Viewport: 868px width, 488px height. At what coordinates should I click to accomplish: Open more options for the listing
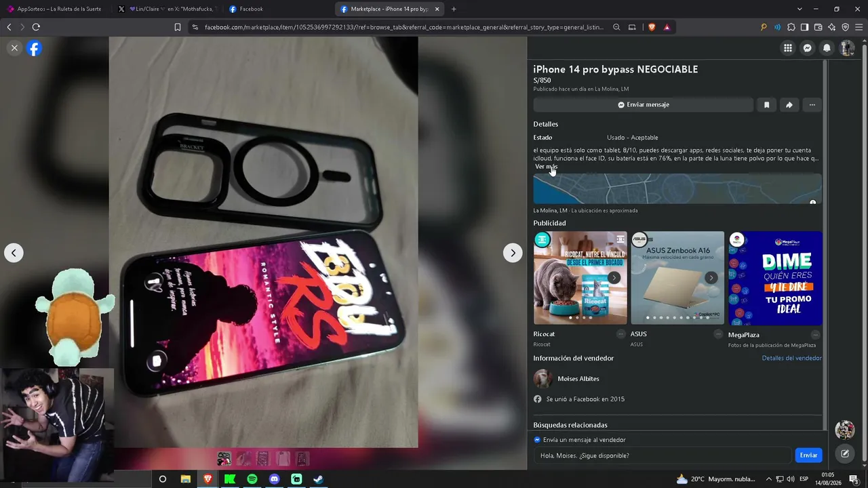pyautogui.click(x=812, y=105)
